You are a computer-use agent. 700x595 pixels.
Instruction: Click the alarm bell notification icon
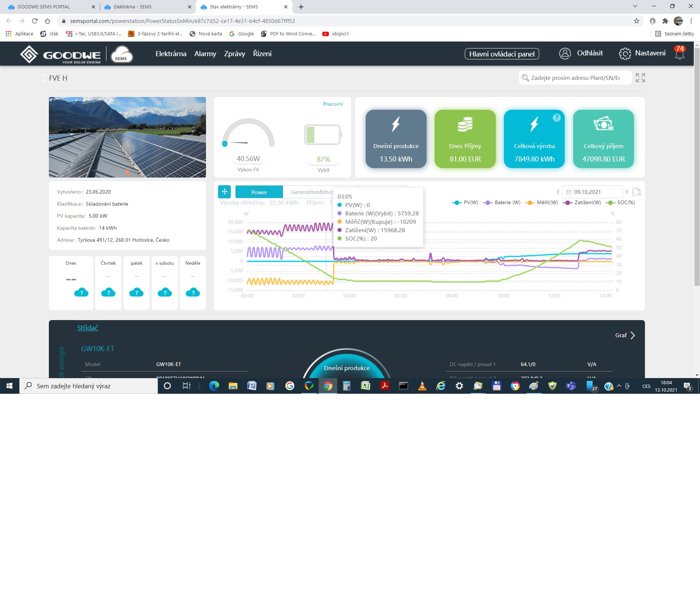(x=679, y=54)
